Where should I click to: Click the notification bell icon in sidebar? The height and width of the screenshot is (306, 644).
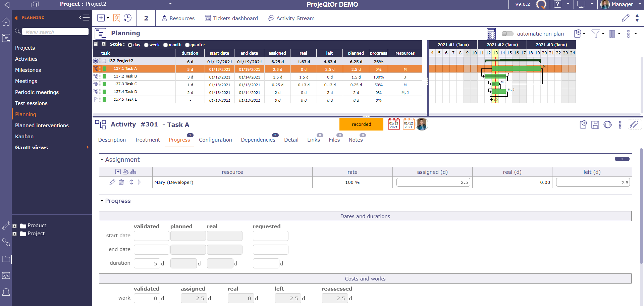[6, 292]
